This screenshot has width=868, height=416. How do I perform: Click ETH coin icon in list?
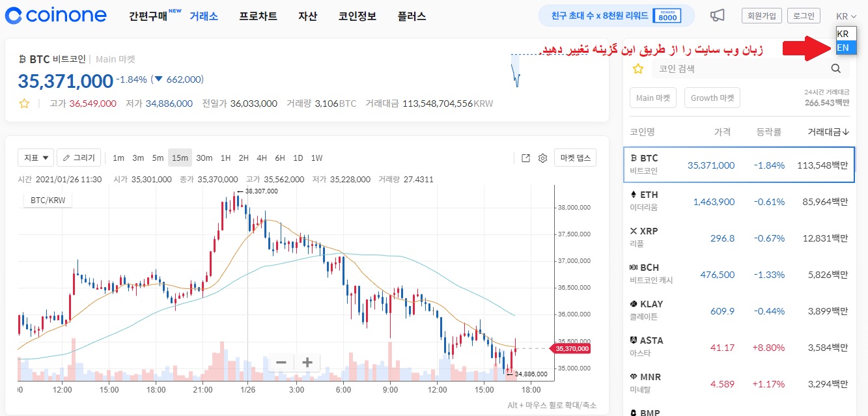(x=634, y=195)
